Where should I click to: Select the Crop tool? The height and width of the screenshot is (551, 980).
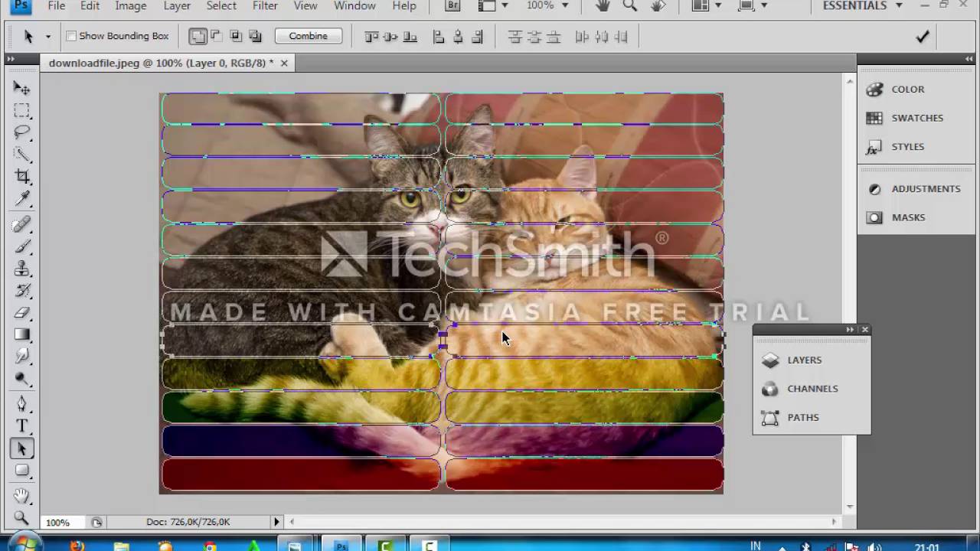coord(21,177)
